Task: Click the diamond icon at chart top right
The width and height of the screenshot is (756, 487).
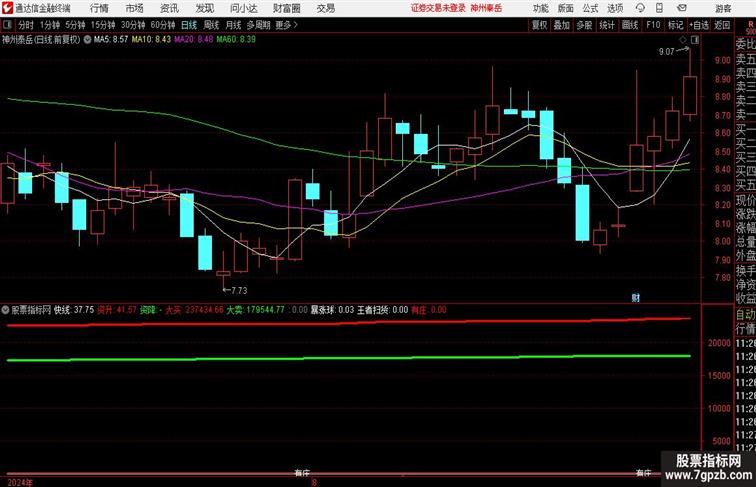Action: click(683, 40)
